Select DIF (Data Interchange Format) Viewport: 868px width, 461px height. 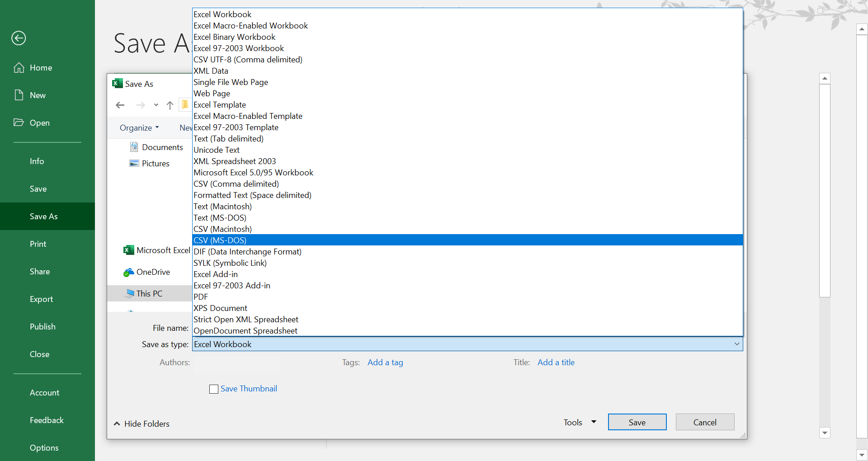coord(467,251)
